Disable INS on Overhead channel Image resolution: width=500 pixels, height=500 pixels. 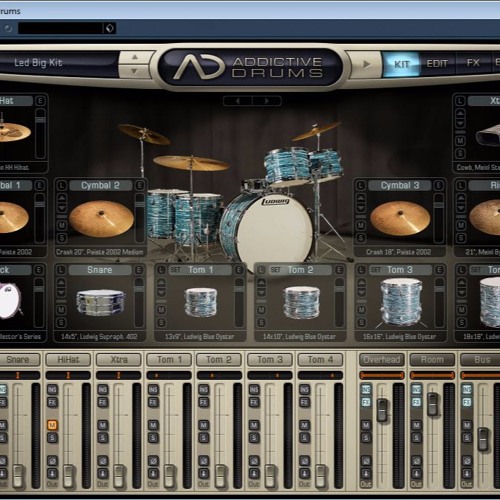(x=366, y=389)
